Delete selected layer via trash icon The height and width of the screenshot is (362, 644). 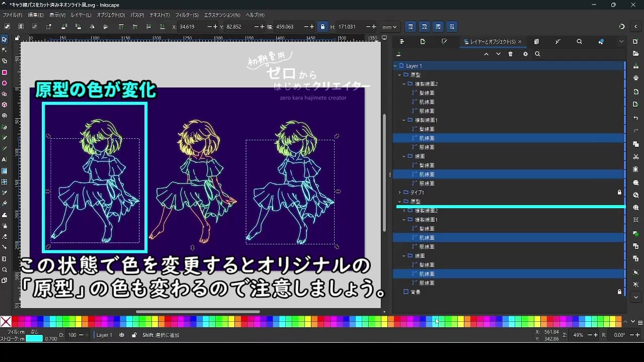coord(510,54)
